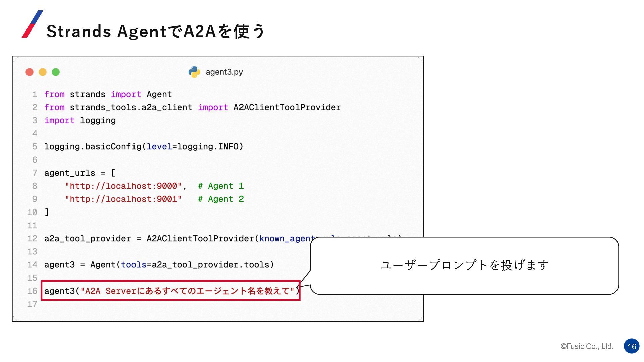Click the agent3.py file name title
The image size is (644, 362).
pos(224,72)
